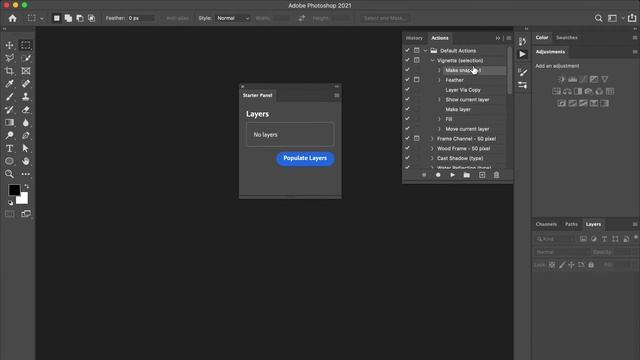The height and width of the screenshot is (360, 640).
Task: Expand the Feather step
Action: pyautogui.click(x=440, y=80)
